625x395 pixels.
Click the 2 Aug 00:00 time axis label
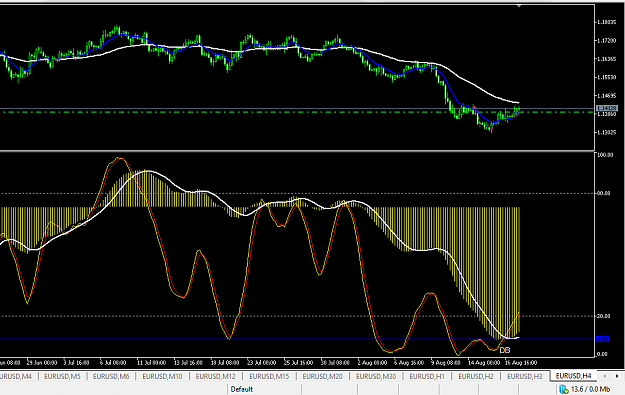coord(372,363)
